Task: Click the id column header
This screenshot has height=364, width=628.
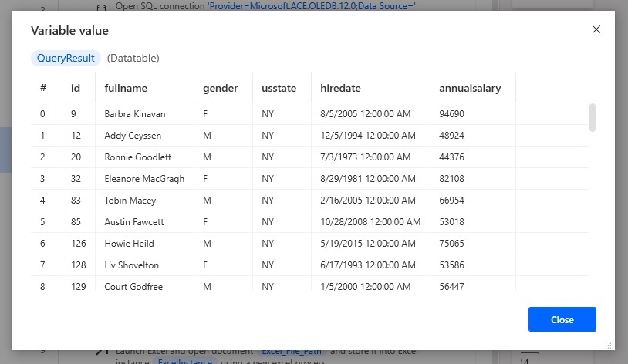Action: point(76,88)
